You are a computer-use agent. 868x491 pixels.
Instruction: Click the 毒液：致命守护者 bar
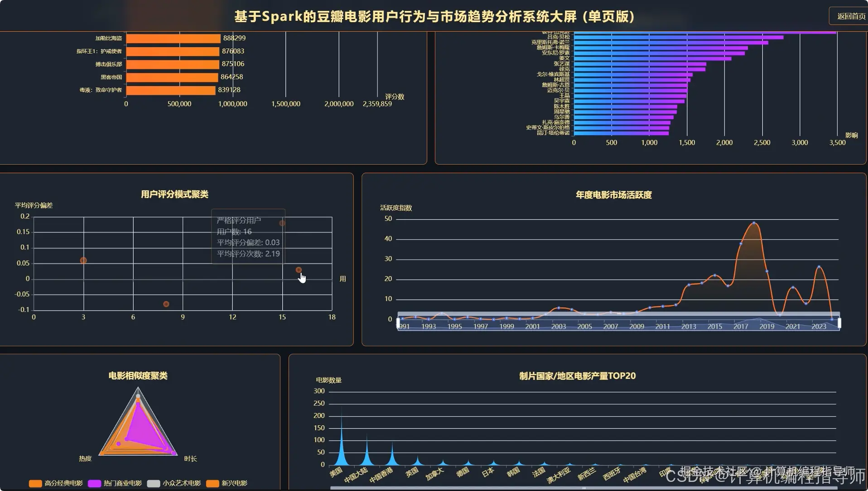[171, 90]
